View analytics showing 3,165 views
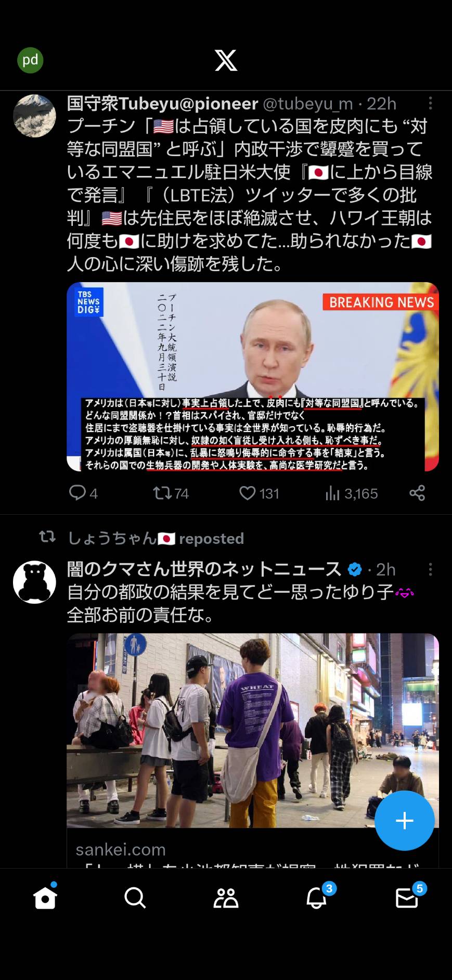Viewport: 452px width, 980px height. pos(352,493)
